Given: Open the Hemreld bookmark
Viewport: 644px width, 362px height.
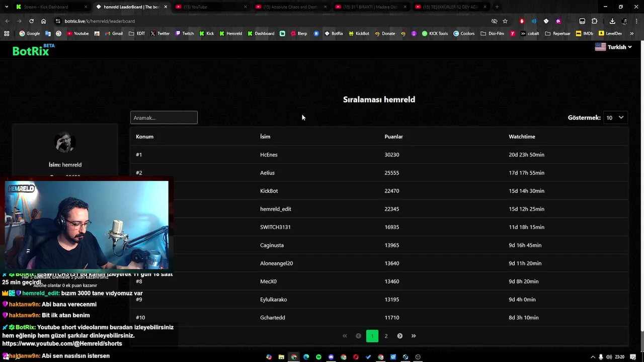Looking at the screenshot, I should [x=230, y=34].
